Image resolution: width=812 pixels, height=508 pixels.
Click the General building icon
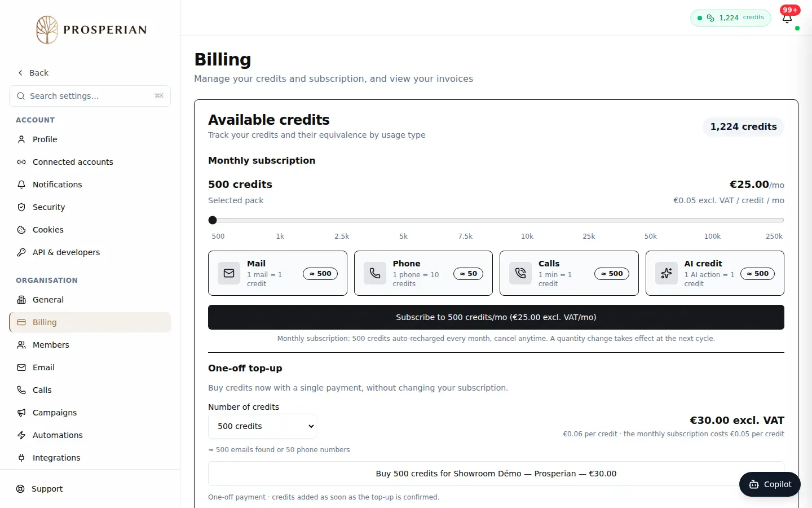point(21,300)
